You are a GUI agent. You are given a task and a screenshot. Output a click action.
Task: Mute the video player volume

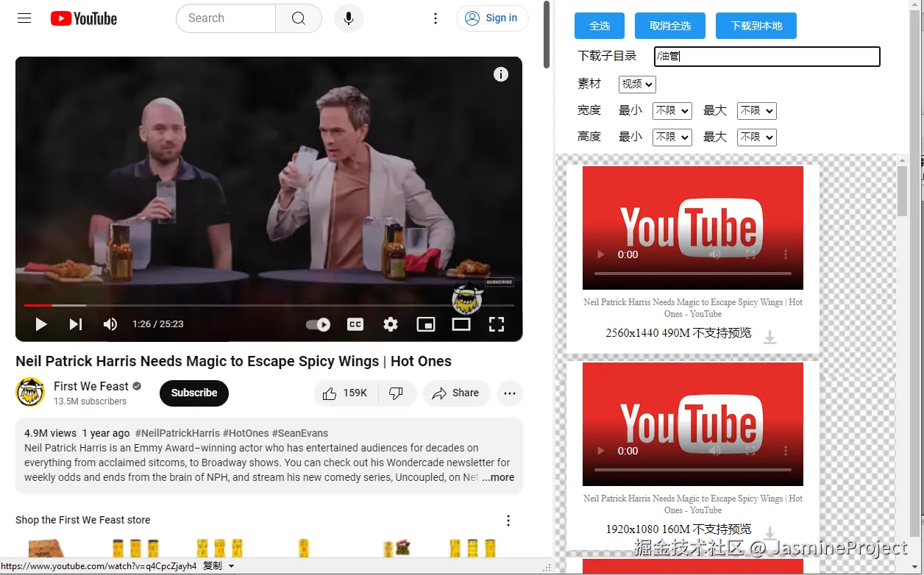pyautogui.click(x=110, y=324)
